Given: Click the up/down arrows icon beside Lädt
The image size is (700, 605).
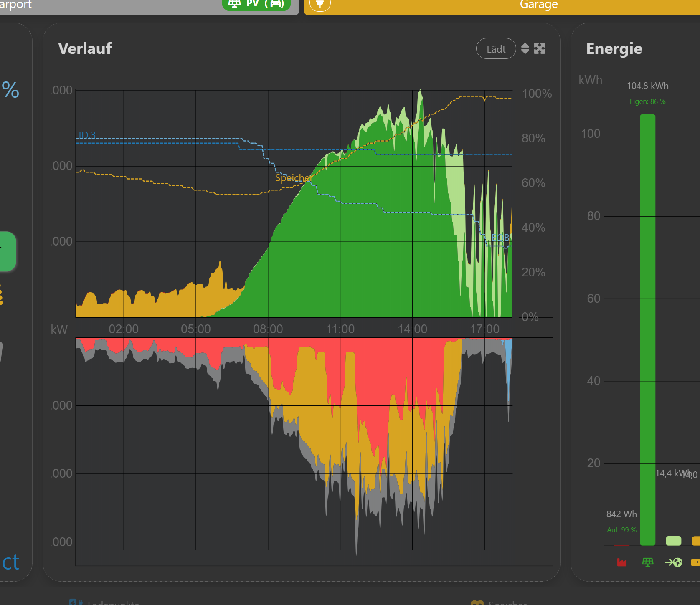Looking at the screenshot, I should coord(525,48).
